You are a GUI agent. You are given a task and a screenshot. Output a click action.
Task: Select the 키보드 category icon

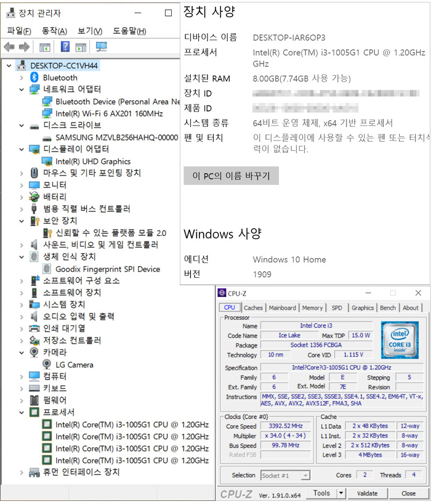point(34,388)
